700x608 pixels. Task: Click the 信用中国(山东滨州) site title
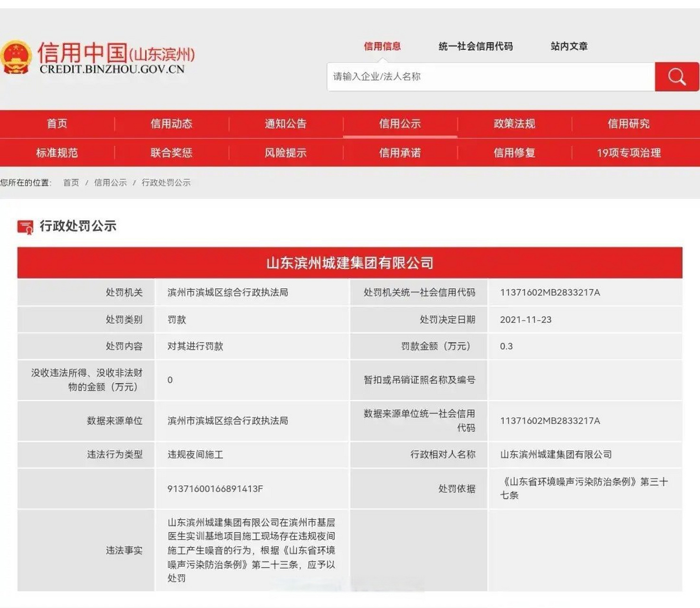116,52
